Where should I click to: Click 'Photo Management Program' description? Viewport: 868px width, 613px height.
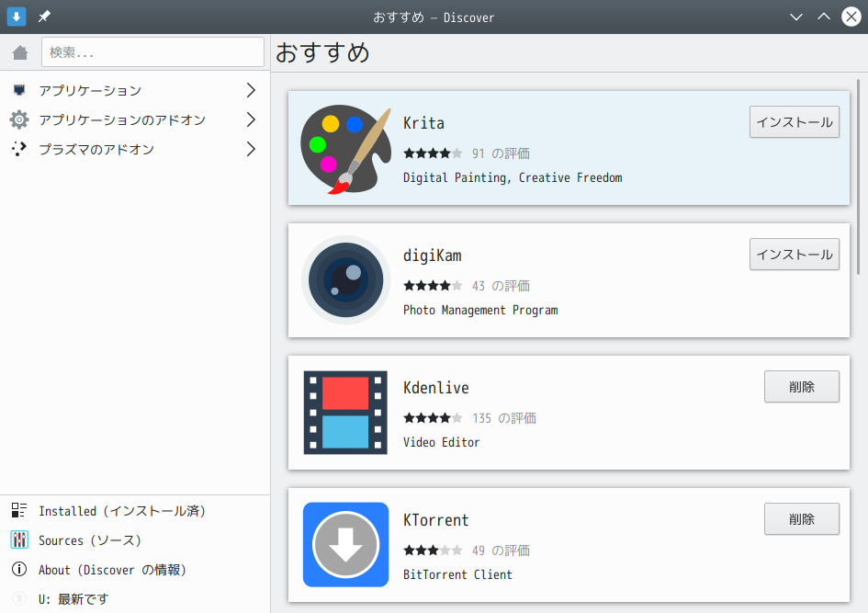point(480,310)
